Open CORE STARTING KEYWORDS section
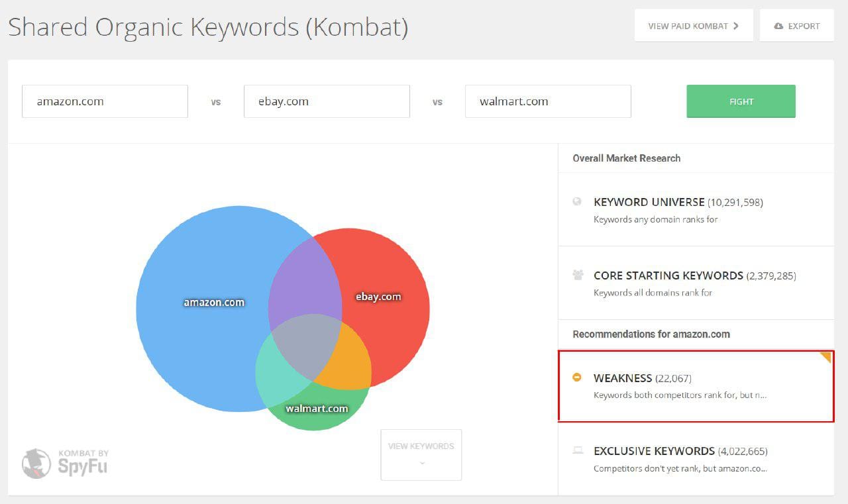 [696, 283]
